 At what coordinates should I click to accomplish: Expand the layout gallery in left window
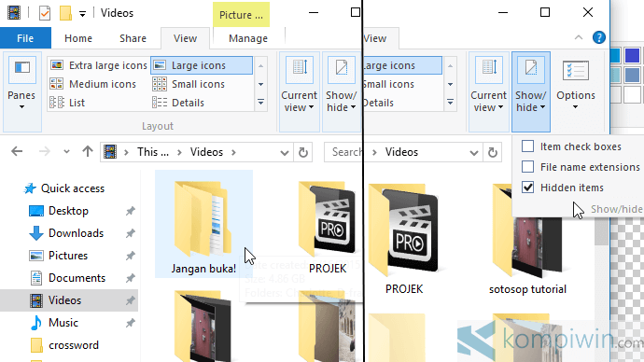point(260,103)
